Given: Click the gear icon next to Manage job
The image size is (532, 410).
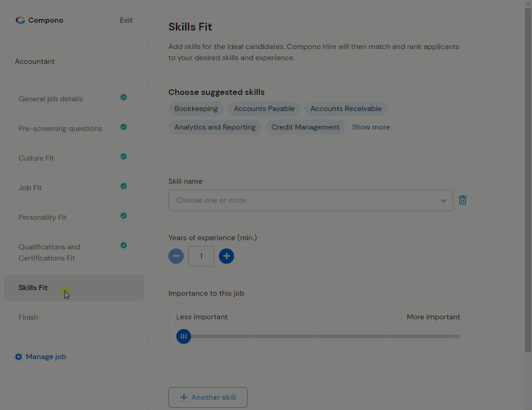Looking at the screenshot, I should point(19,357).
